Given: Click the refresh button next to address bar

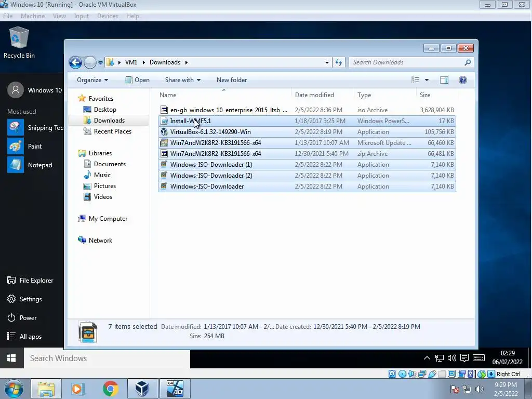Looking at the screenshot, I should click(x=339, y=62).
